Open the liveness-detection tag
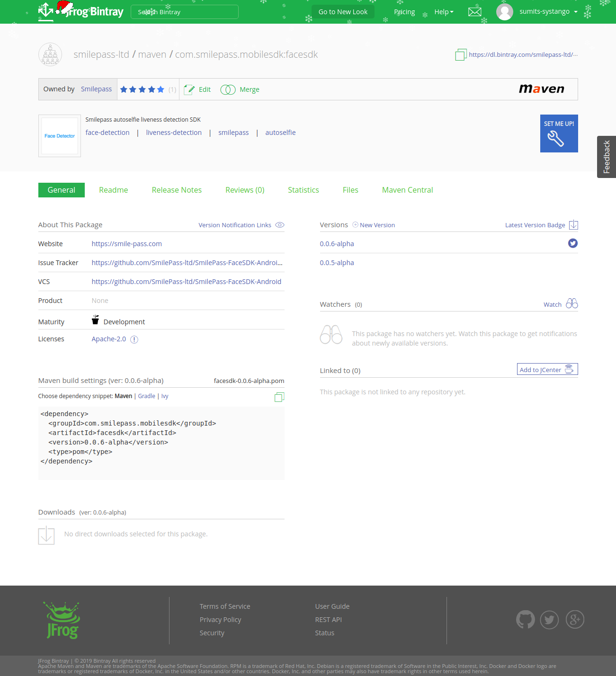The width and height of the screenshot is (616, 676). coord(174,133)
